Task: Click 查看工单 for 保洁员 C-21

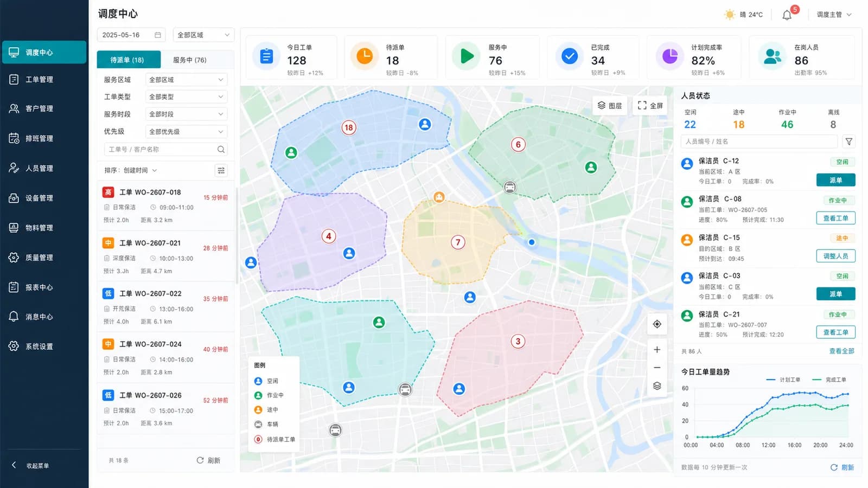Action: tap(835, 332)
